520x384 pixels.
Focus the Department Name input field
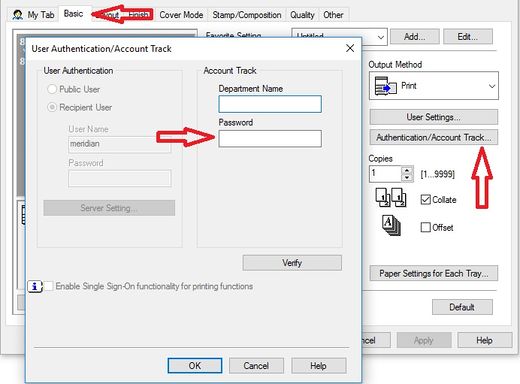click(270, 104)
